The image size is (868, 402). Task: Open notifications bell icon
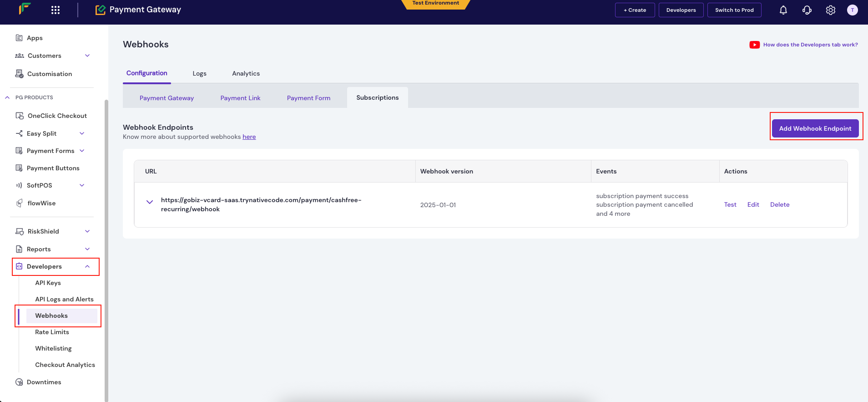(x=783, y=10)
